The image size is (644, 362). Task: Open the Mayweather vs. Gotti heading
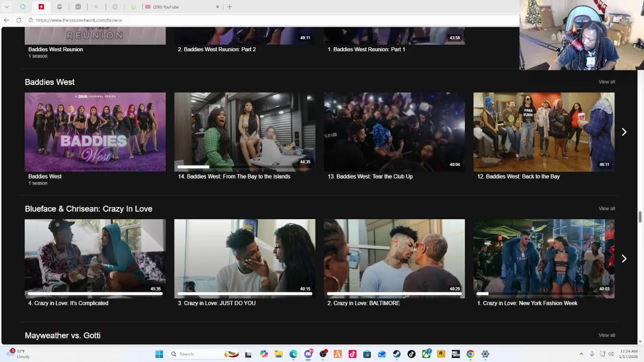pyautogui.click(x=62, y=335)
